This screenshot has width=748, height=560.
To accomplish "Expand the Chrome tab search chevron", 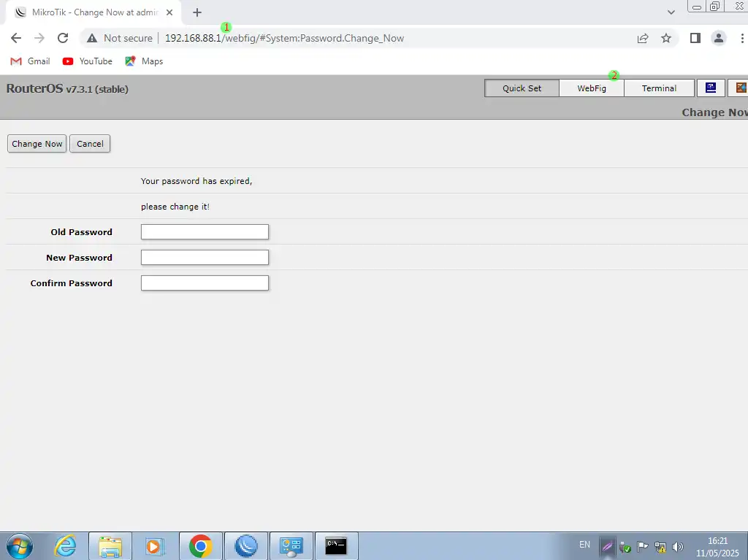I will [x=671, y=12].
